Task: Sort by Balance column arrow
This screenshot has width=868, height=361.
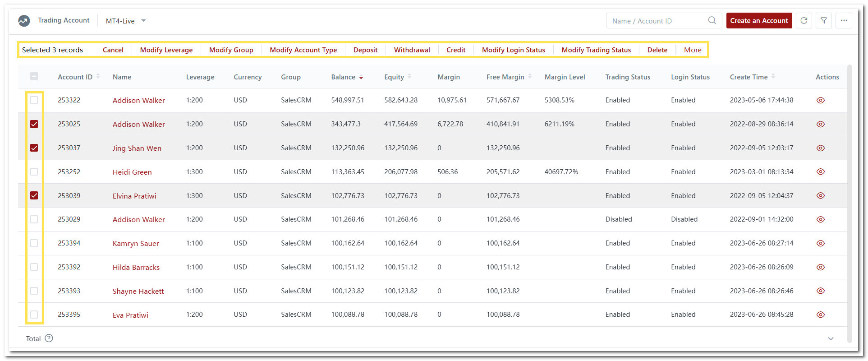Action: click(361, 78)
